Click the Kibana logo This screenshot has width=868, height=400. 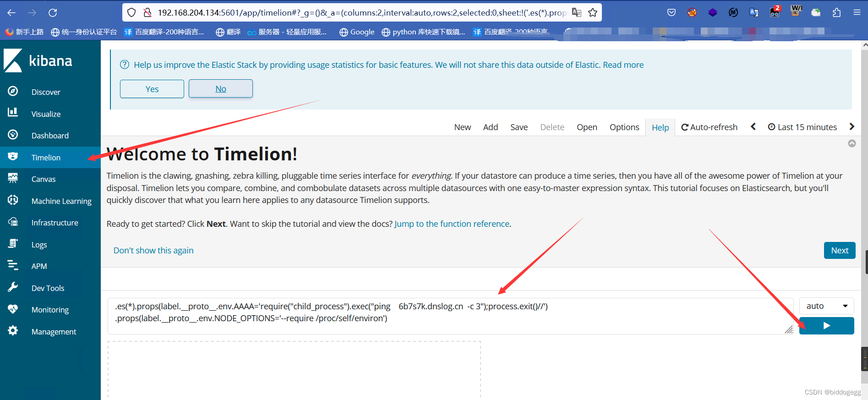pos(38,60)
